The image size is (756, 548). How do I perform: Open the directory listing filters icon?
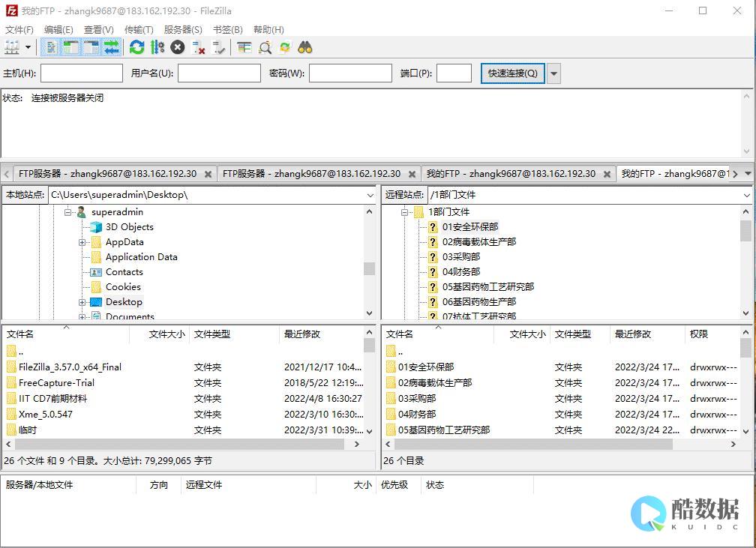pos(244,48)
